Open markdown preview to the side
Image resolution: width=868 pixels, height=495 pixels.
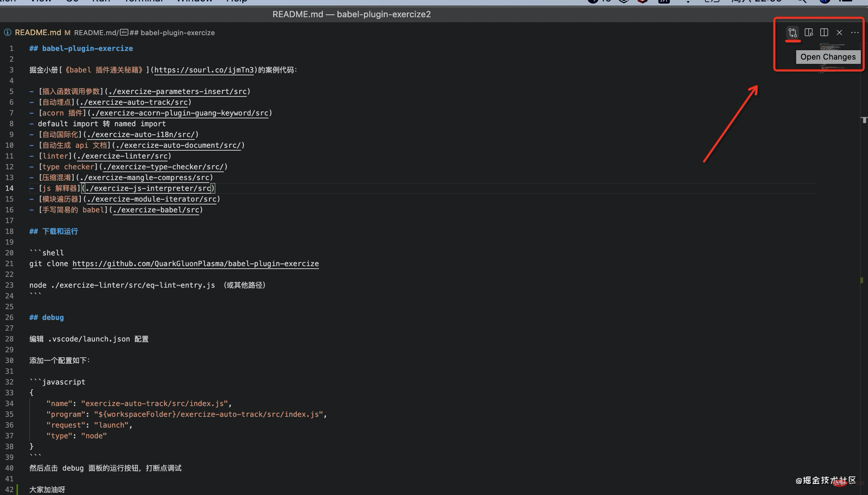(x=808, y=33)
